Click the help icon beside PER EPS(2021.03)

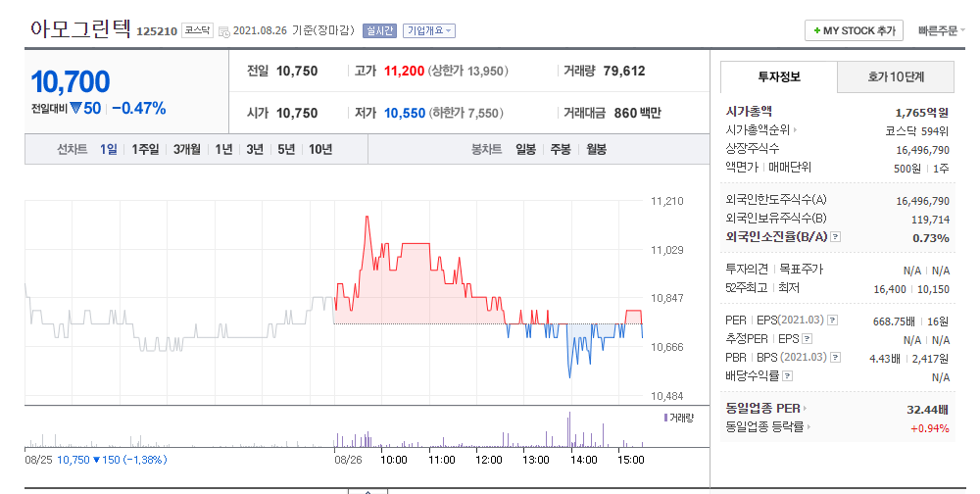pyautogui.click(x=832, y=321)
